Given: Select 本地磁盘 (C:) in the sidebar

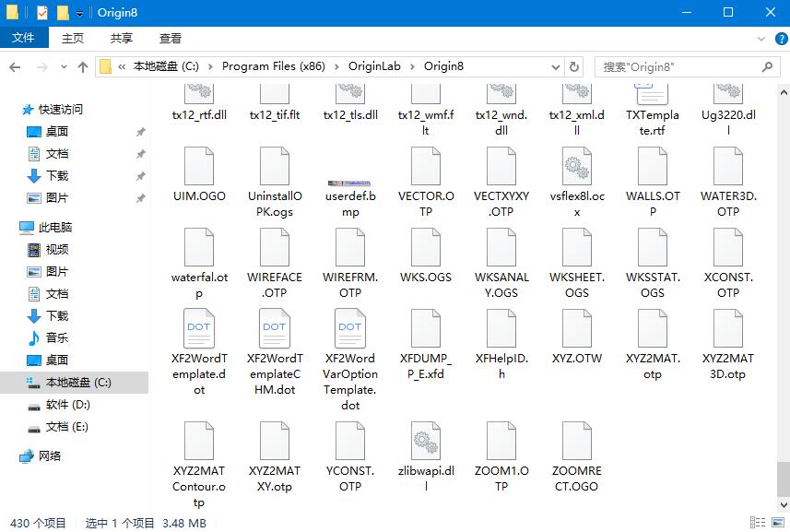Looking at the screenshot, I should click(74, 383).
